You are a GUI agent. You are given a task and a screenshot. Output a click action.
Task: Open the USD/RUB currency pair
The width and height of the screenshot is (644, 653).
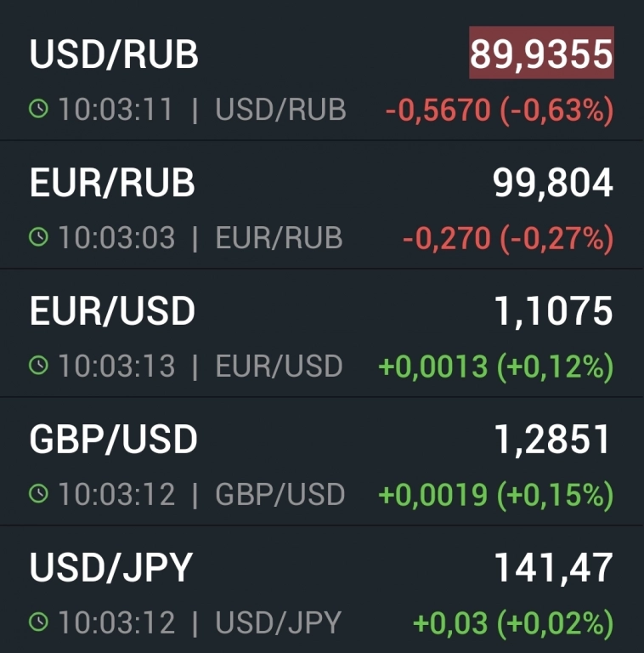(114, 55)
